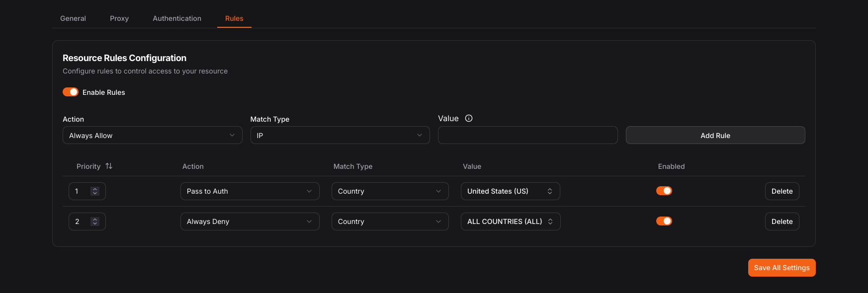The height and width of the screenshot is (293, 868).
Task: Click the priority 2 stepper arrows
Action: click(x=95, y=221)
